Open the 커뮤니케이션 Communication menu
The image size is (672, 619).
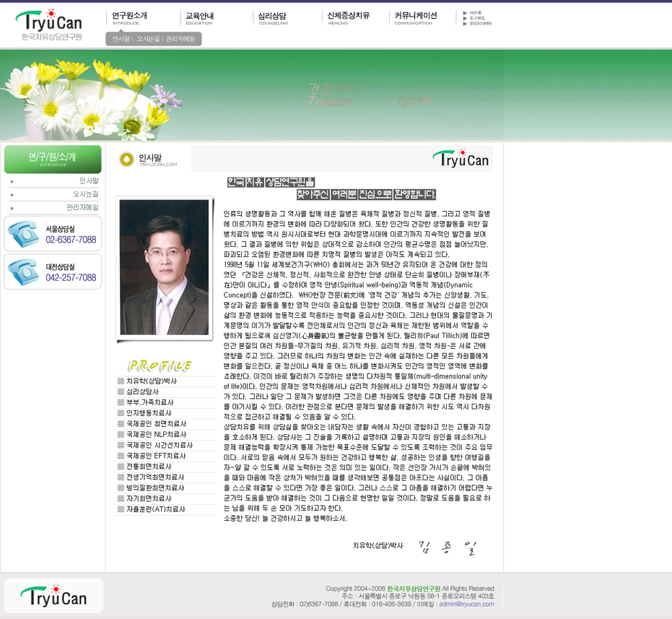click(x=415, y=17)
